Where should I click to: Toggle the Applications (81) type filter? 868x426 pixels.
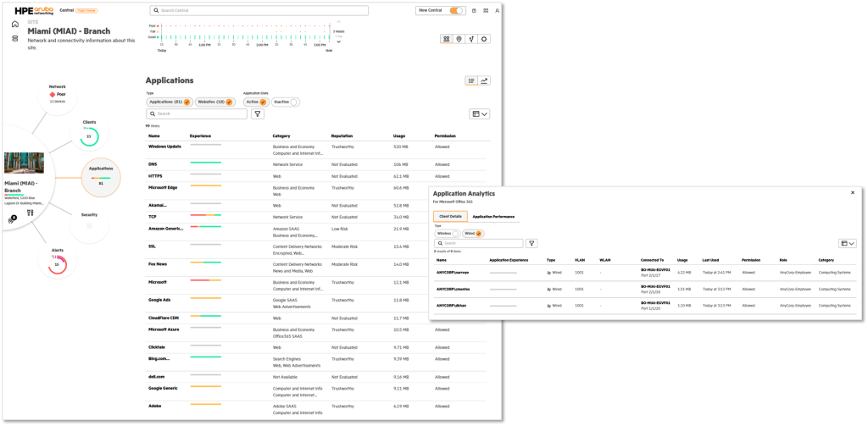click(170, 102)
